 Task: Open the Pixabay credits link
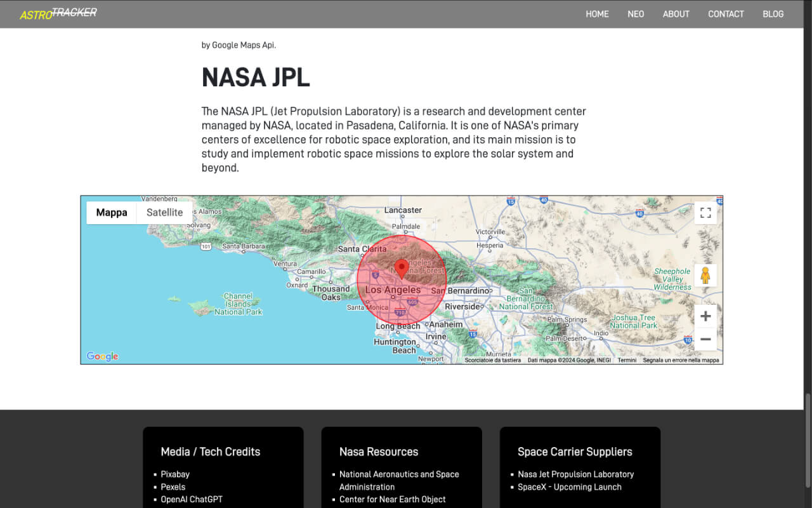click(175, 474)
